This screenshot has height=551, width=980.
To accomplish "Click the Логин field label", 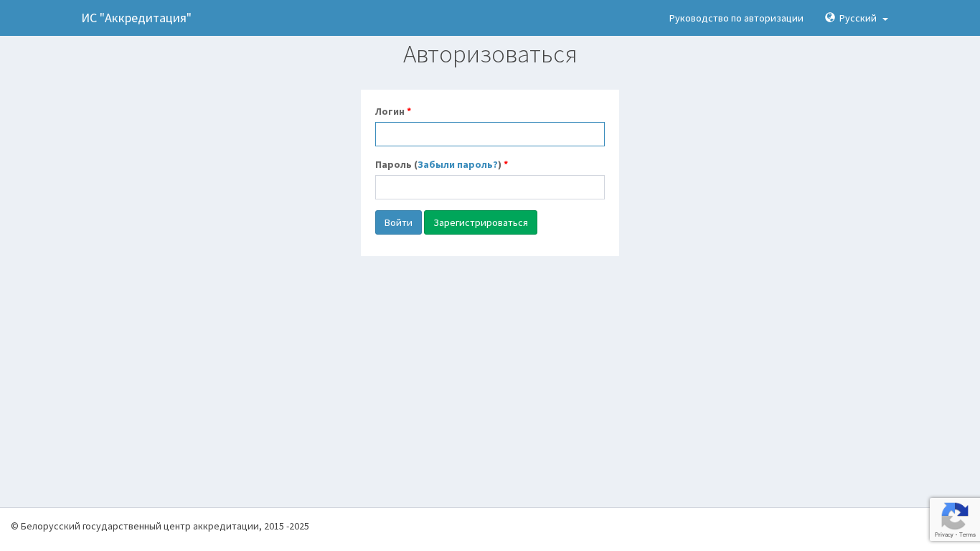I will click(390, 111).
